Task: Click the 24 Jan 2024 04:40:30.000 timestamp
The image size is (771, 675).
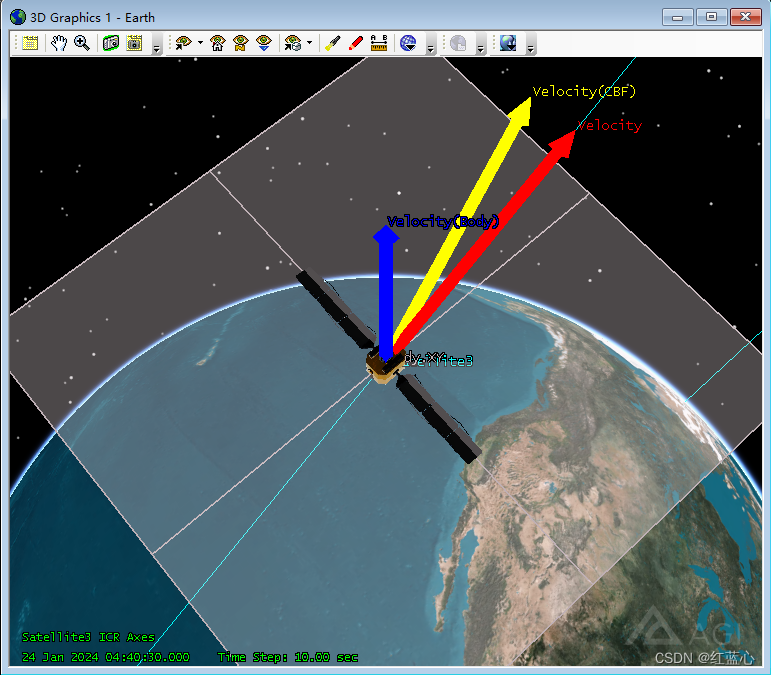Action: pos(106,657)
